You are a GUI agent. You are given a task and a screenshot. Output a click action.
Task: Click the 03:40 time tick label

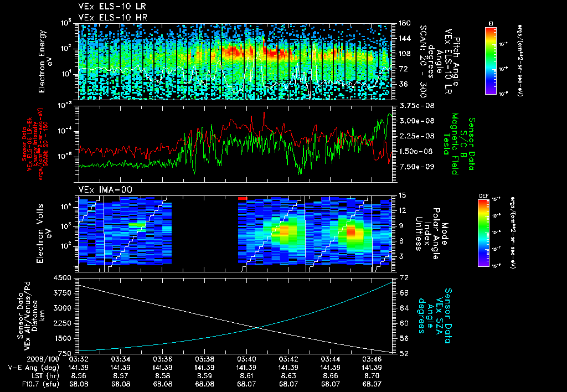[x=246, y=359]
